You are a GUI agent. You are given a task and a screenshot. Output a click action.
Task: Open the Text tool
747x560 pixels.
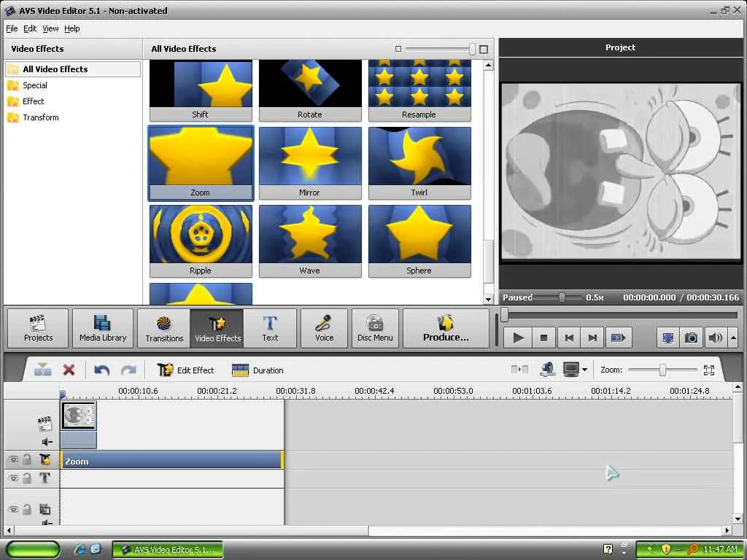coord(270,329)
